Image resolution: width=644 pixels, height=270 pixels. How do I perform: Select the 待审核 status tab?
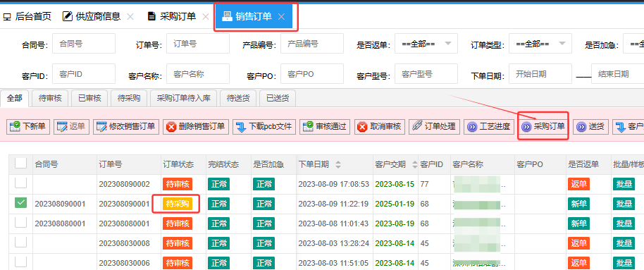[x=50, y=98]
